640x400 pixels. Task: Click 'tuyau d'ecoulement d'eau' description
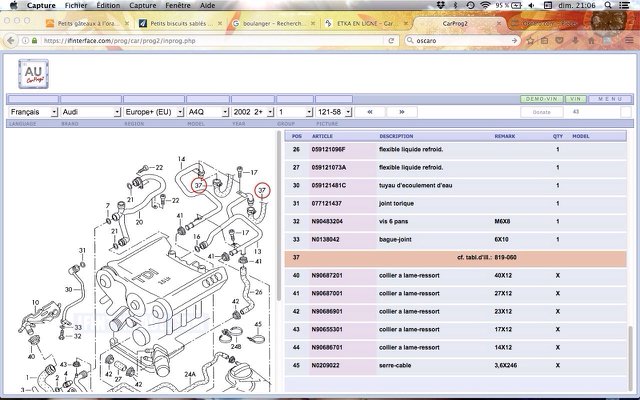click(416, 185)
